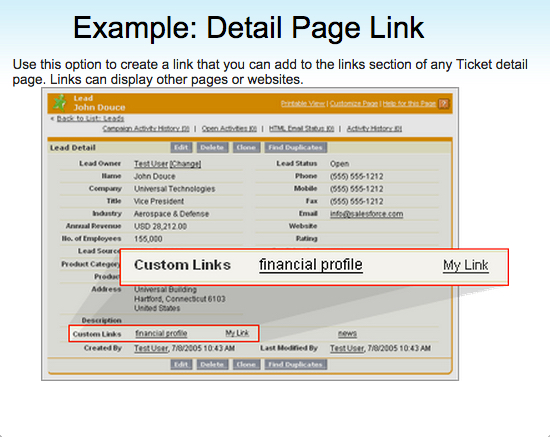The image size is (550, 437).
Task: Go back to list Leads link
Action: click(x=90, y=118)
